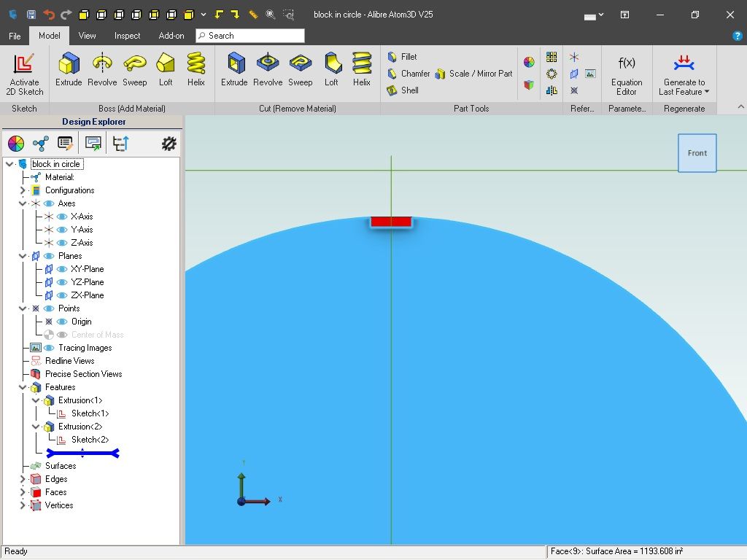Switch to the View ribbon tab

pyautogui.click(x=88, y=36)
